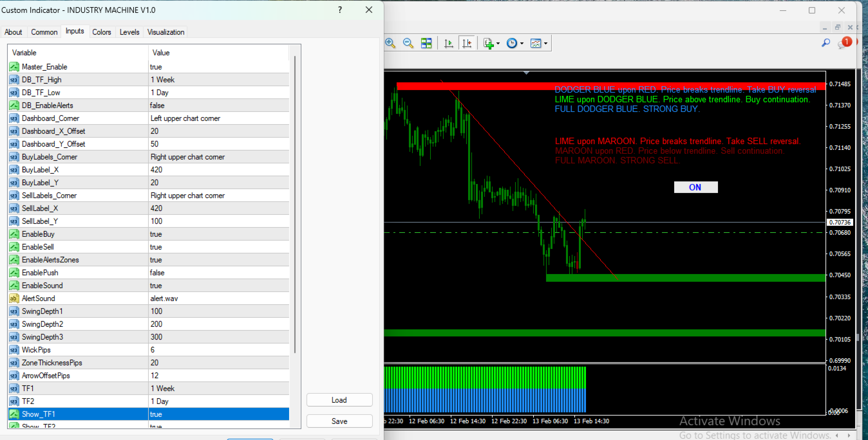This screenshot has height=440, width=868.
Task: Click the Indicators list icon with green plus
Action: coord(487,43)
